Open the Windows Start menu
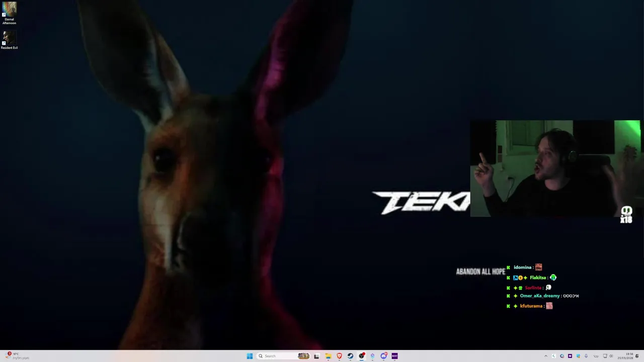The width and height of the screenshot is (644, 362). click(250, 356)
